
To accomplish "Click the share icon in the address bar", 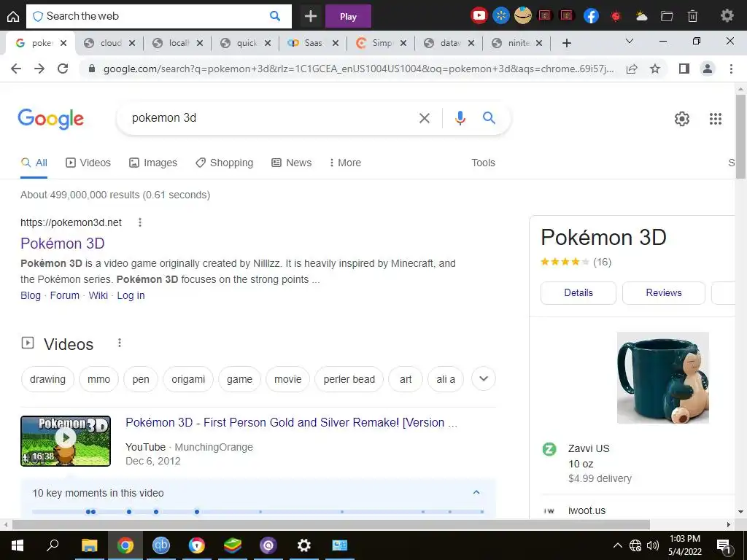I will [632, 69].
